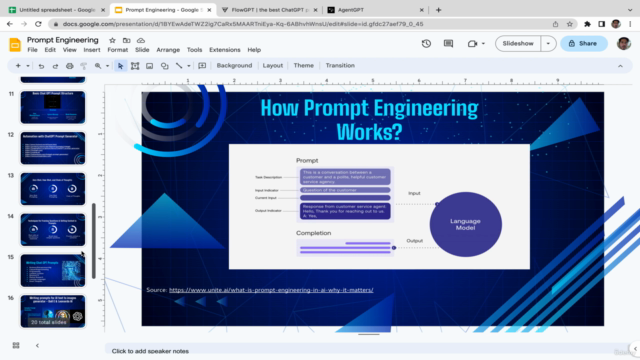Open a new browser tab

(438, 10)
